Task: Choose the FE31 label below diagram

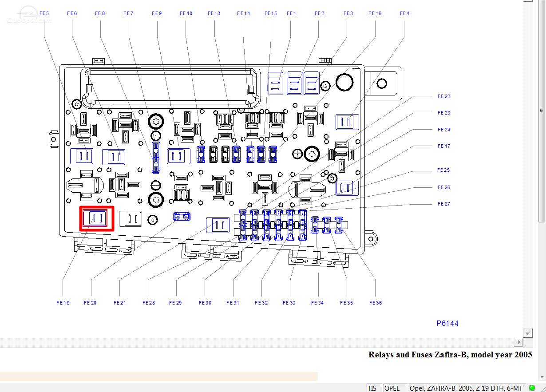Action: point(233,303)
